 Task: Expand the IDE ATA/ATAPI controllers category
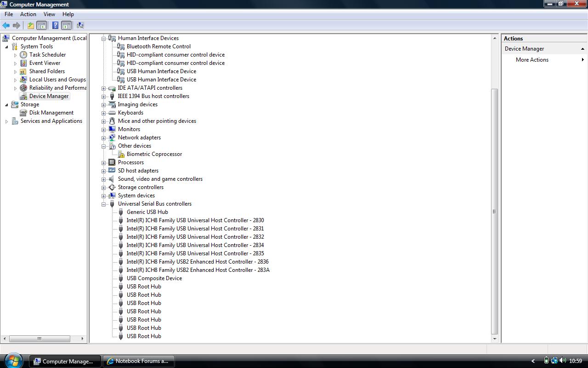pos(104,88)
